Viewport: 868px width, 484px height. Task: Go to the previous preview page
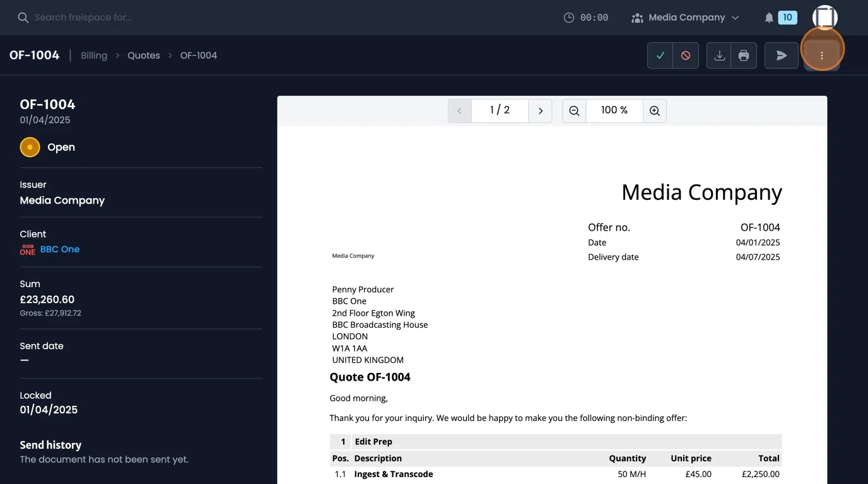pyautogui.click(x=459, y=110)
